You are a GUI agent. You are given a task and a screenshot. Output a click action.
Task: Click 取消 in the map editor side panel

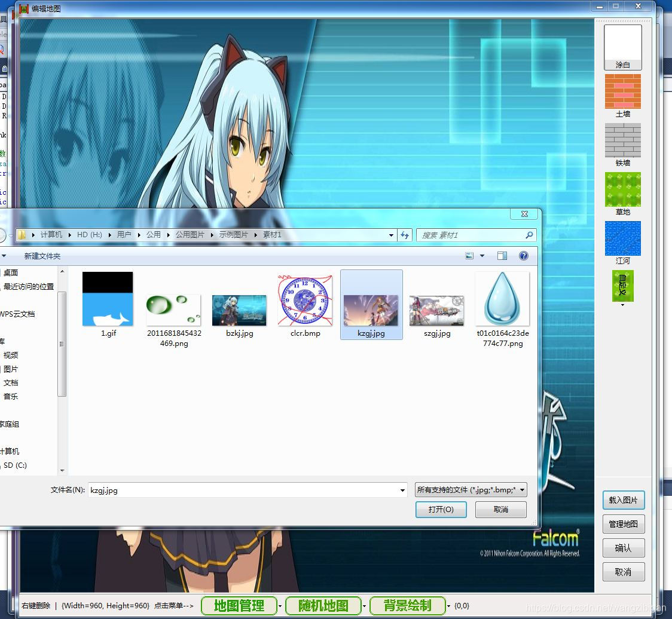624,572
